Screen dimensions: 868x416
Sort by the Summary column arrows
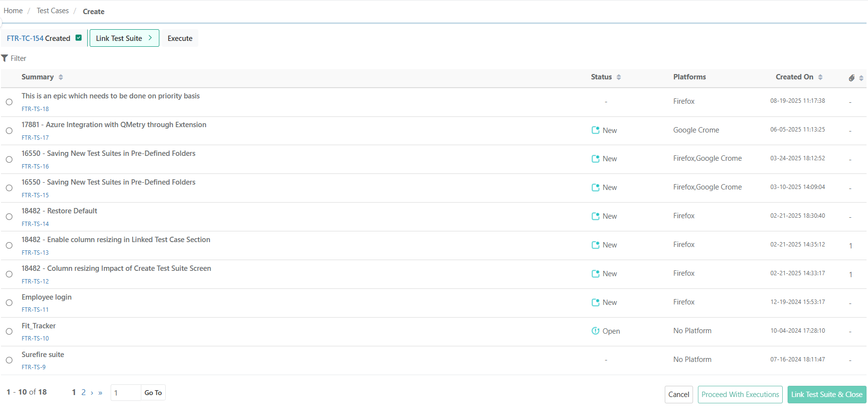[x=61, y=77]
